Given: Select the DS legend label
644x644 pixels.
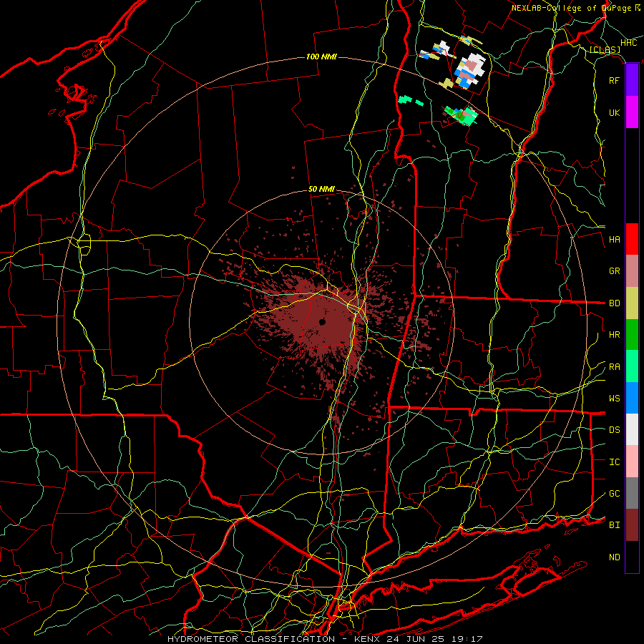Looking at the screenshot, I should [x=614, y=430].
